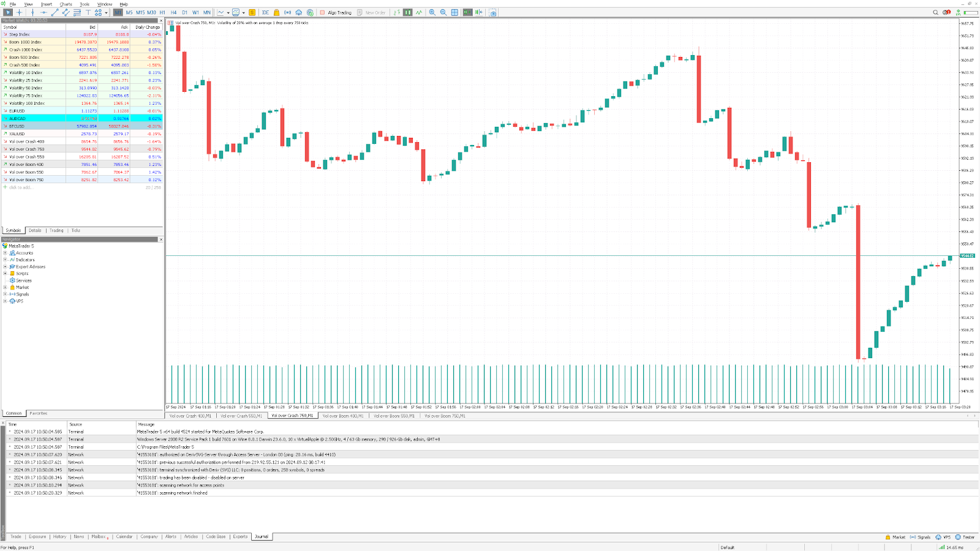Select the text label tool

coord(88,12)
